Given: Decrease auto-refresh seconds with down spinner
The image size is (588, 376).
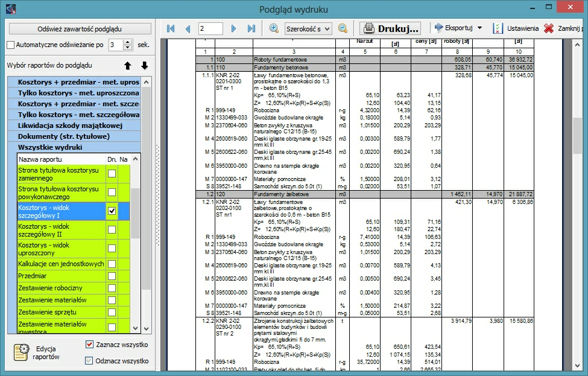Looking at the screenshot, I should pos(128,48).
